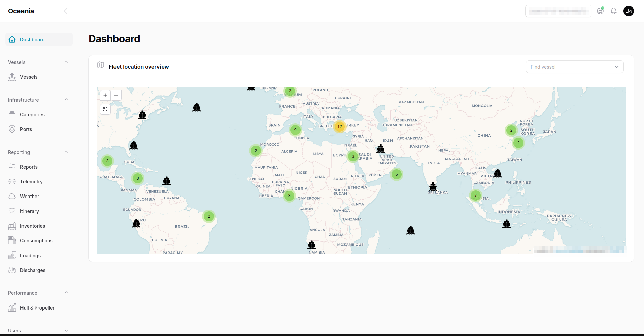Click the Inventories icon
Screen dimensions: 644x336
click(12, 226)
